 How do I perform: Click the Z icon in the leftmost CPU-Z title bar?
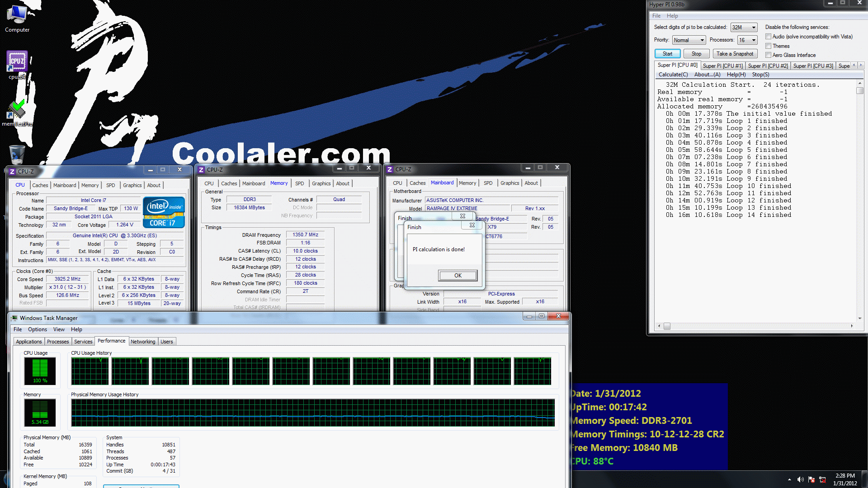coord(12,171)
